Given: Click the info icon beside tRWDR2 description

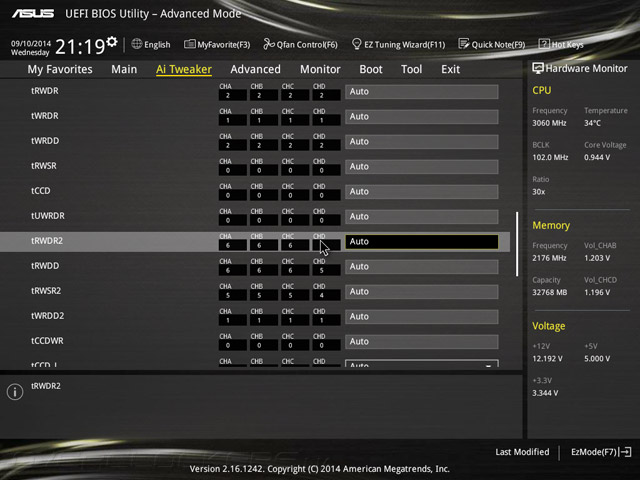Looking at the screenshot, I should pos(15,392).
